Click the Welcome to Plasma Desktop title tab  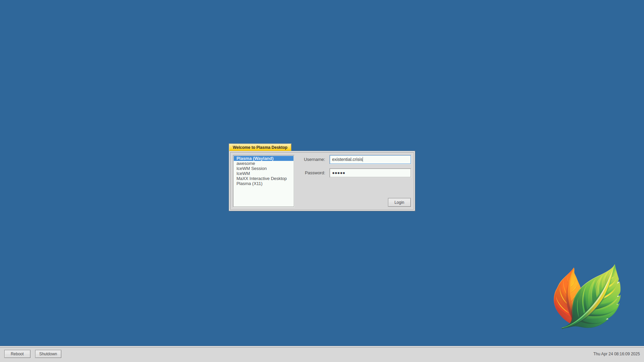pos(260,147)
